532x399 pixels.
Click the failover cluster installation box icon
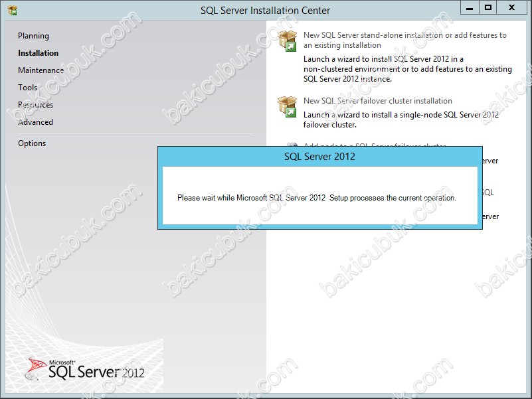tap(287, 106)
